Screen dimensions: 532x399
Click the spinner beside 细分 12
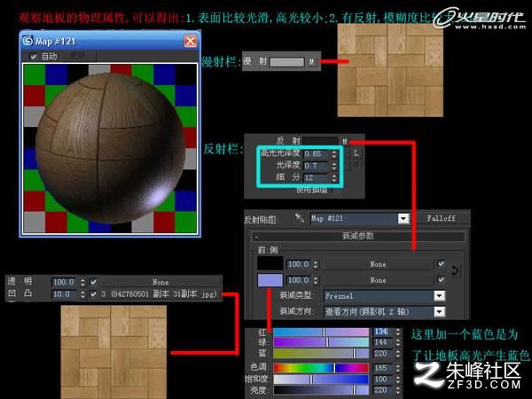334,178
